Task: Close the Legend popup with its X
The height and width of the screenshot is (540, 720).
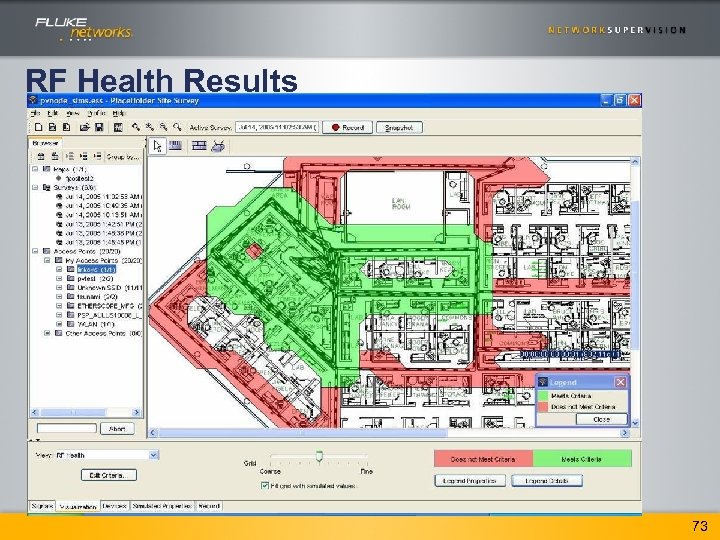Action: coord(620,382)
